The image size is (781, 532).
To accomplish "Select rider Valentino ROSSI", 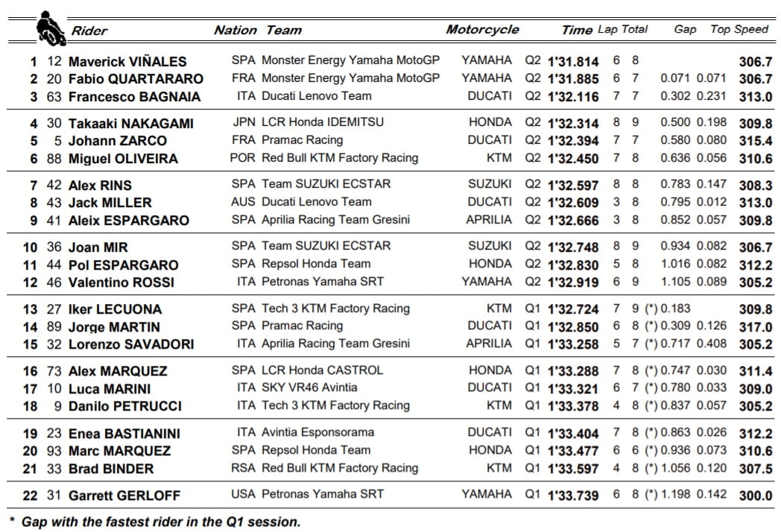I will coord(121,282).
